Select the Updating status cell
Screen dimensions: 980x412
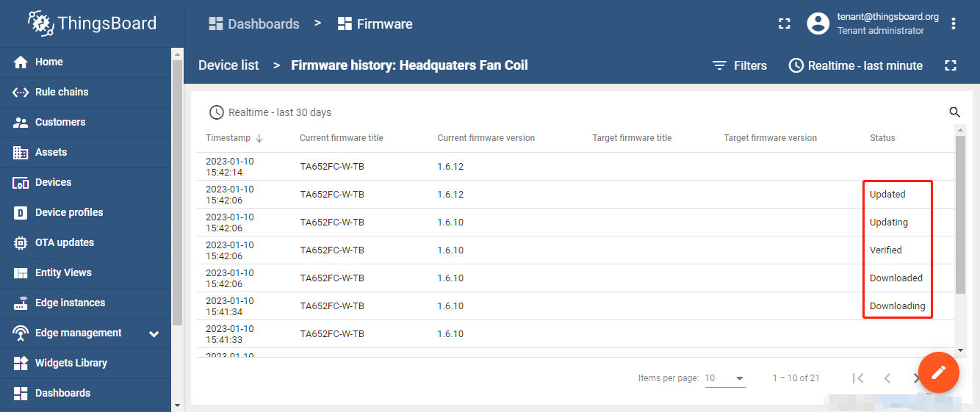[889, 223]
